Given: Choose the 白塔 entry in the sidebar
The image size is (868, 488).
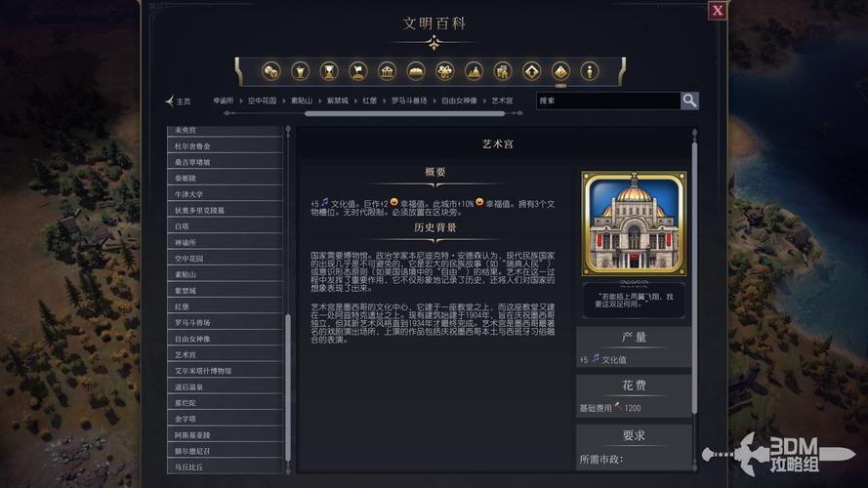Looking at the screenshot, I should (x=182, y=225).
